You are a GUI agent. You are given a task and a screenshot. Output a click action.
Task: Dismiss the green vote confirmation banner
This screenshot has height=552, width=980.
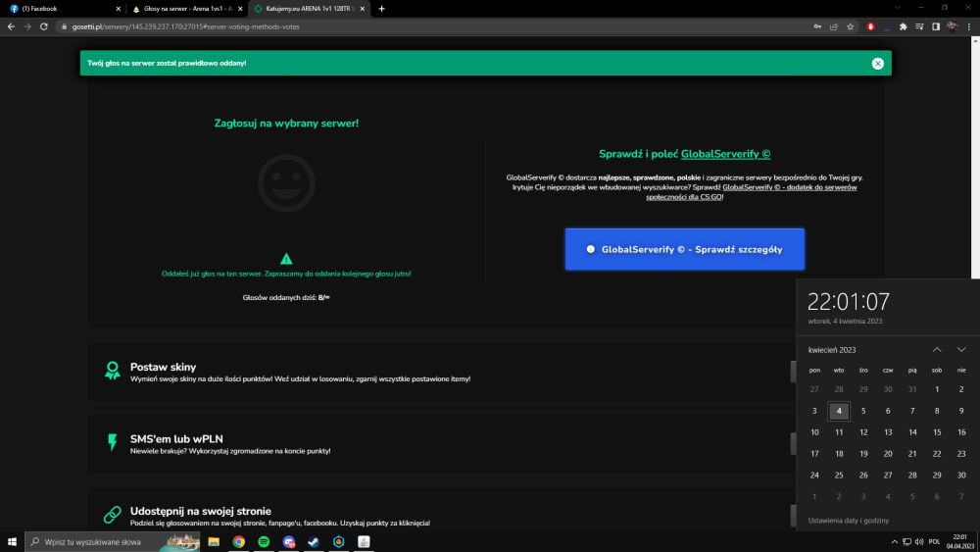(x=877, y=63)
